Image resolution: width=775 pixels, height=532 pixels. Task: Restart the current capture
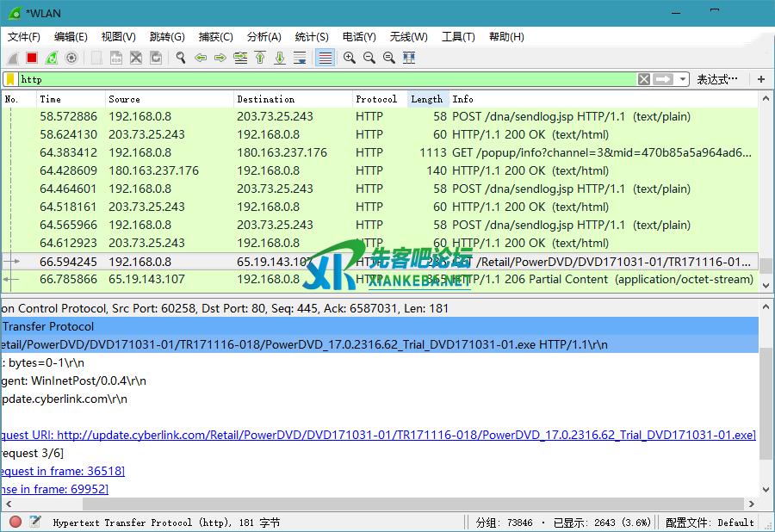[x=52, y=58]
